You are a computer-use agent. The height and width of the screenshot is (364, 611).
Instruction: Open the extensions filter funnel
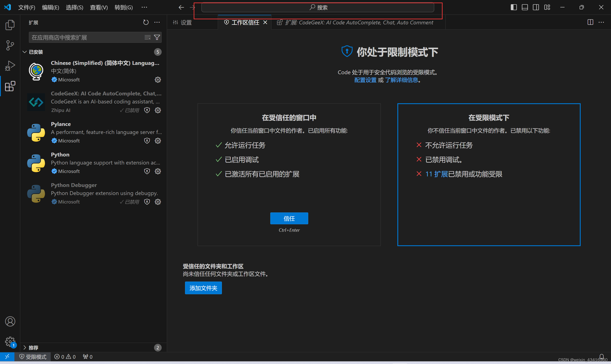[x=157, y=37]
